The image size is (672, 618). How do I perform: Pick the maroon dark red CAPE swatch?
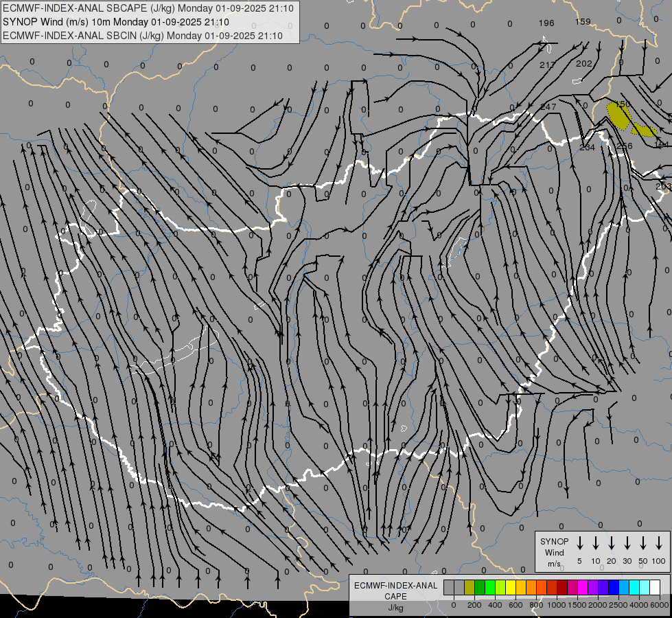[562, 588]
